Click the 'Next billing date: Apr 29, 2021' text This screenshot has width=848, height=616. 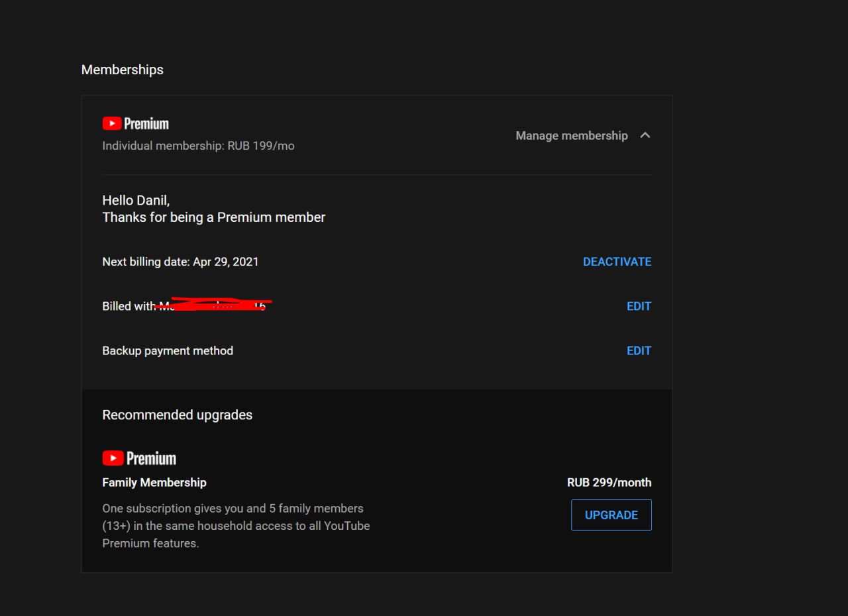click(x=180, y=262)
